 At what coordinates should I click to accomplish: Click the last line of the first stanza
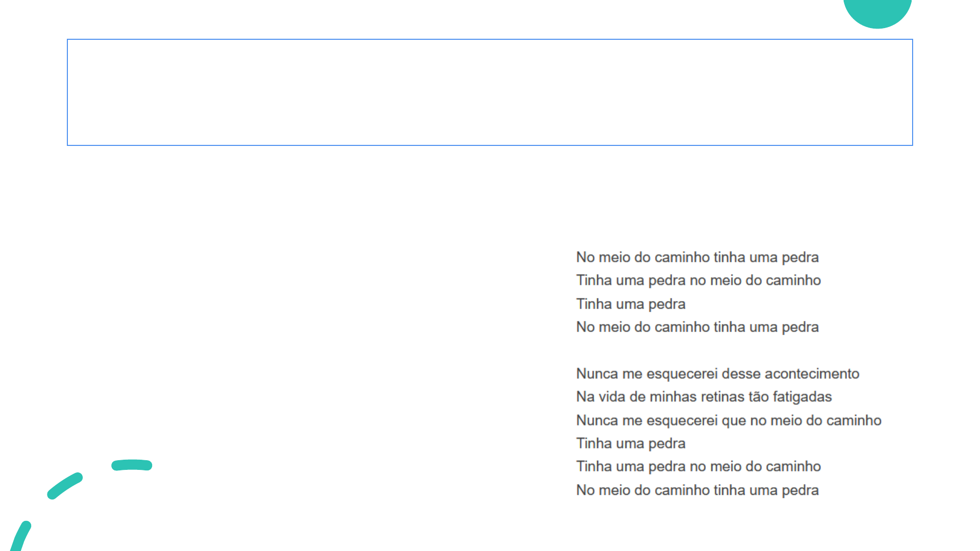coord(697,327)
